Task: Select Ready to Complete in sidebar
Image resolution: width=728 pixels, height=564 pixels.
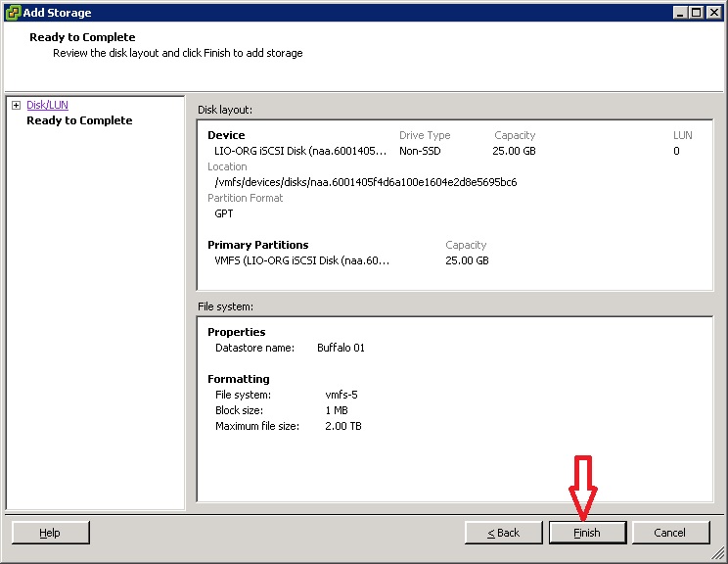Action: pyautogui.click(x=79, y=120)
